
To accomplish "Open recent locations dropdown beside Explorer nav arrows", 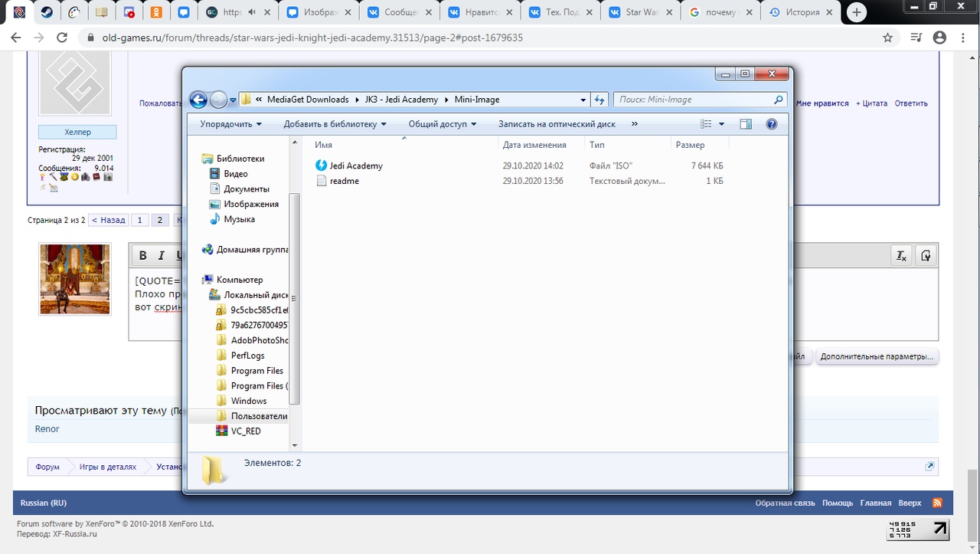I will [x=233, y=100].
